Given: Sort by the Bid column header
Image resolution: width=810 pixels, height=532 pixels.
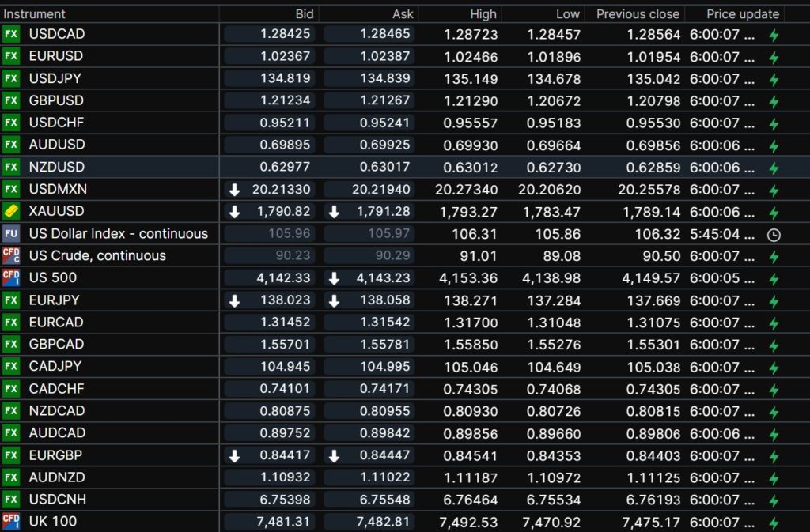Looking at the screenshot, I should 304,13.
